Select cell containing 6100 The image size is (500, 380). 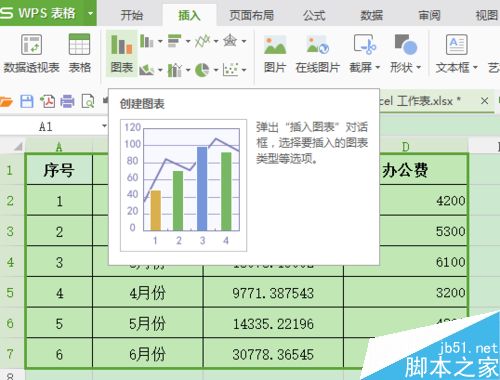click(423, 262)
